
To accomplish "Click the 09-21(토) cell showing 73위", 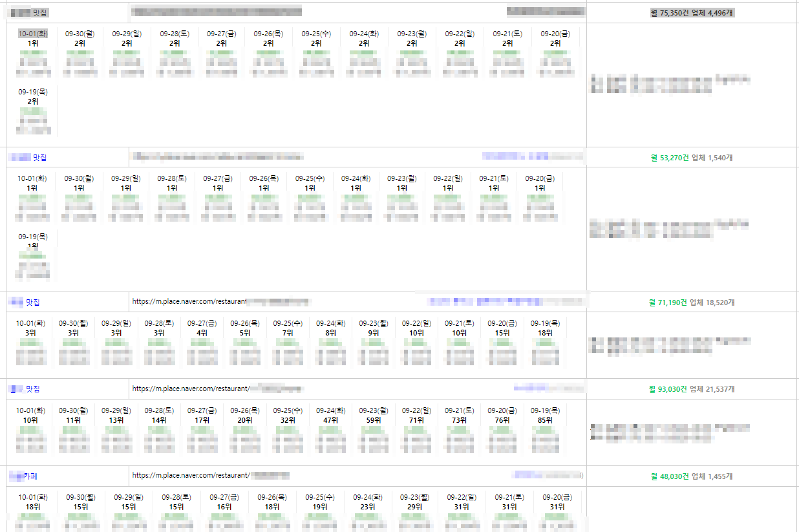I will point(459,416).
